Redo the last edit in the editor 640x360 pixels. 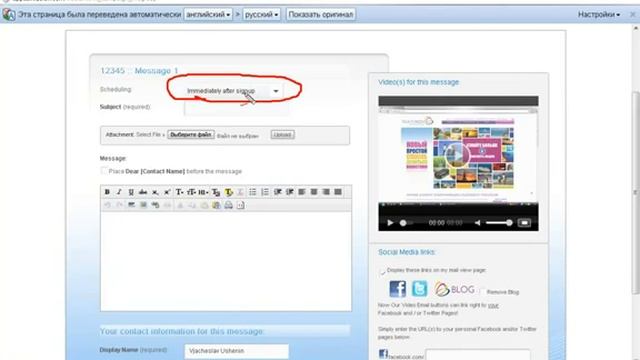119,205
